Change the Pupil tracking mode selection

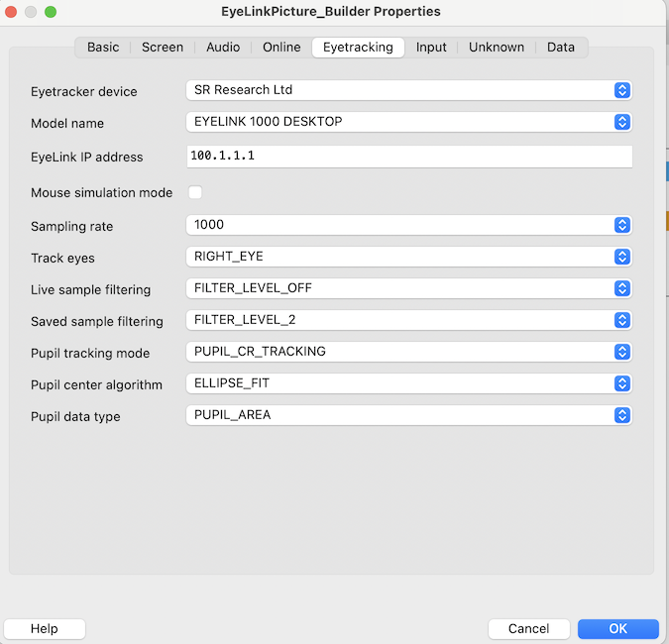pos(408,352)
